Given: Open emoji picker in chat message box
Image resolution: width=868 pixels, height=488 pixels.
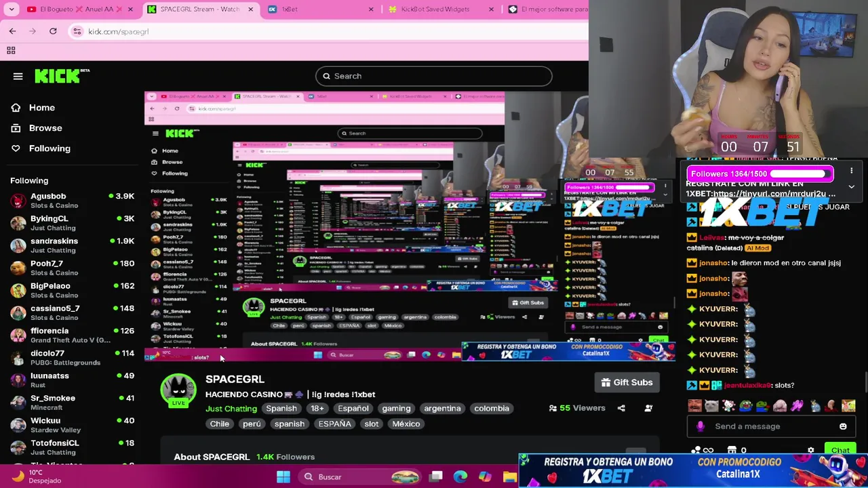Looking at the screenshot, I should [x=843, y=426].
